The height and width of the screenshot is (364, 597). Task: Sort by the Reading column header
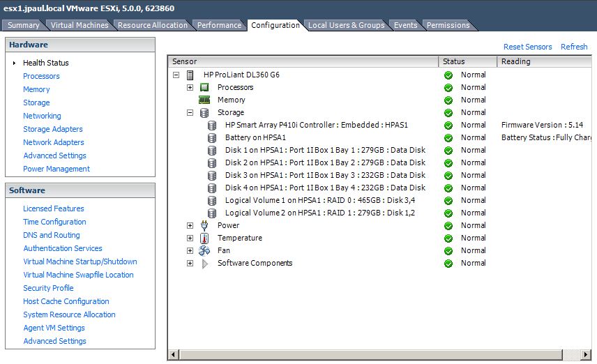545,61
